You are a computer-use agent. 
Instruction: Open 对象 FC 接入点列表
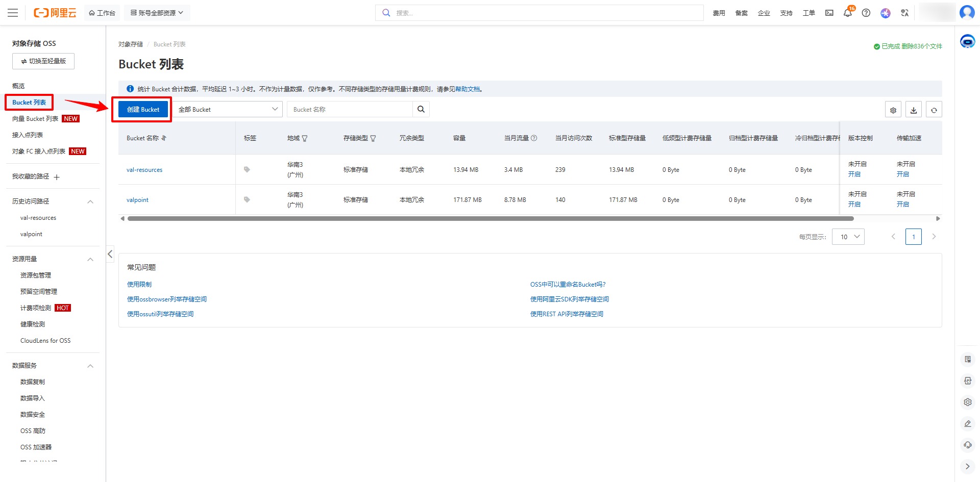[x=39, y=151]
